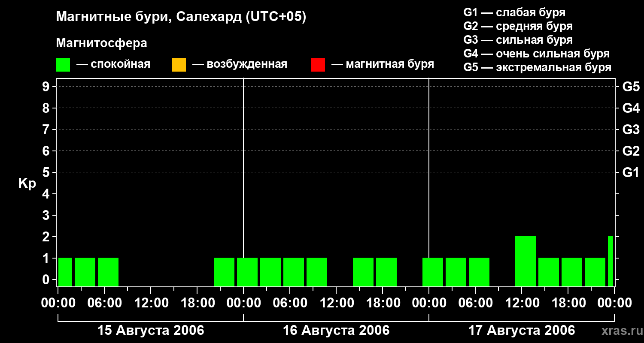This screenshot has width=644, height=343.
Task: Click the '— спокойная' legend label
Action: click(x=113, y=65)
